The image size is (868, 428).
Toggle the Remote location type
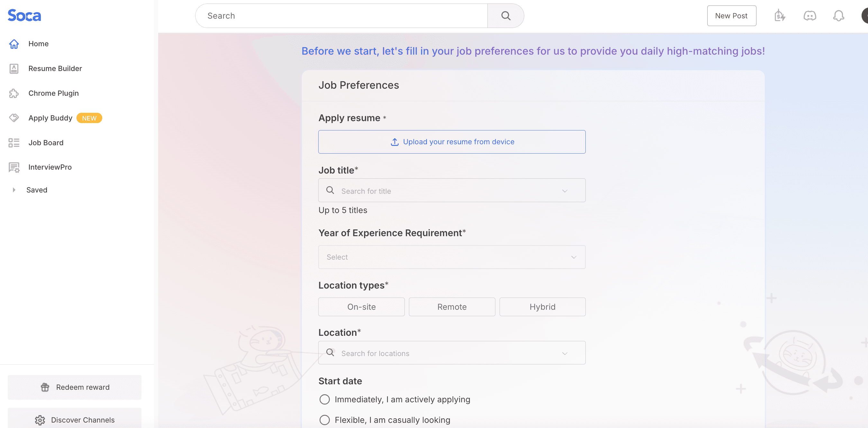click(452, 307)
